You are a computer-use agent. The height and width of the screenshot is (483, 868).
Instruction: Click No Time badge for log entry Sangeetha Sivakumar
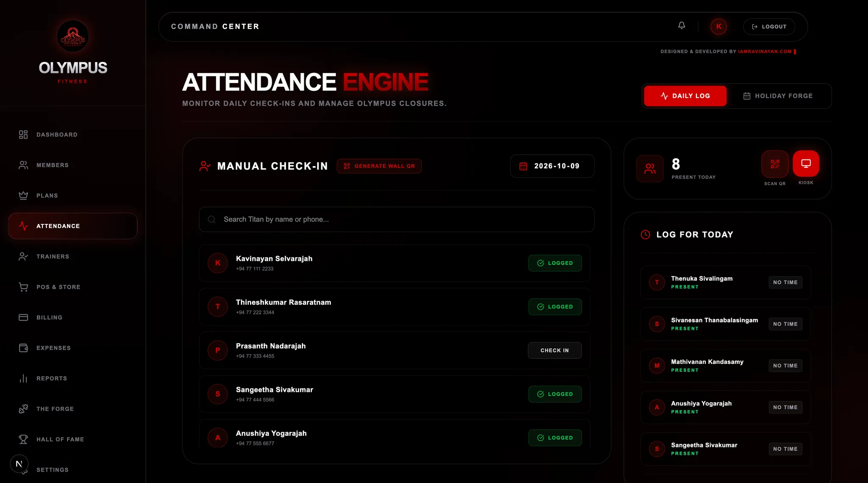[785, 449]
